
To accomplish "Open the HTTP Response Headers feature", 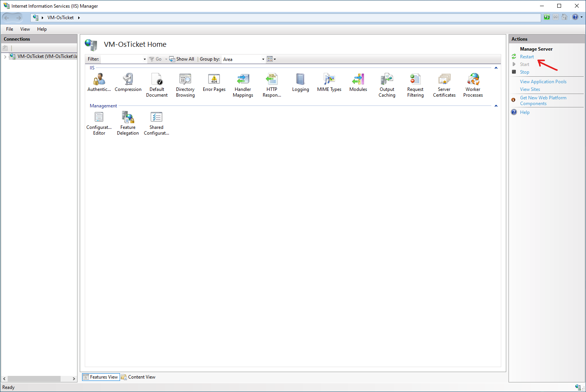I will (272, 85).
